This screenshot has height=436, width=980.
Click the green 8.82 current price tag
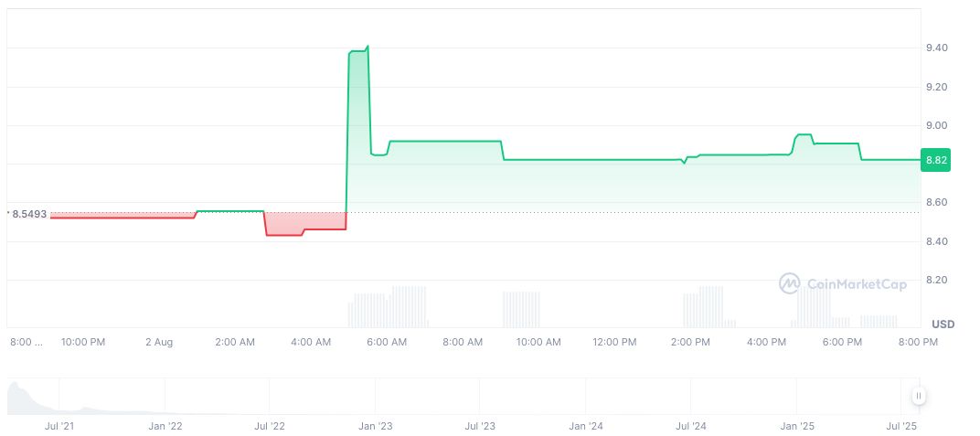pyautogui.click(x=936, y=160)
